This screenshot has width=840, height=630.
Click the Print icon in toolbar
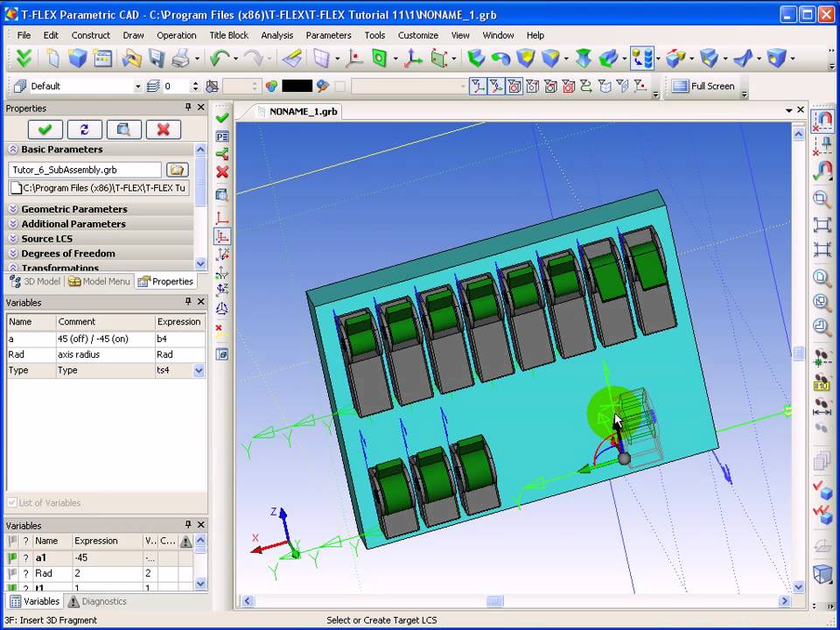point(180,59)
